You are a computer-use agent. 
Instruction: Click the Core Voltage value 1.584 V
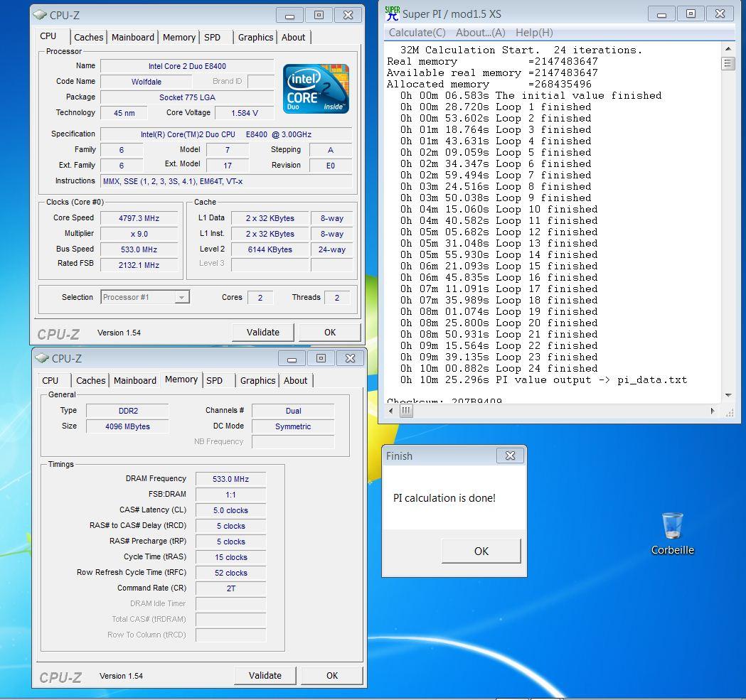[245, 113]
